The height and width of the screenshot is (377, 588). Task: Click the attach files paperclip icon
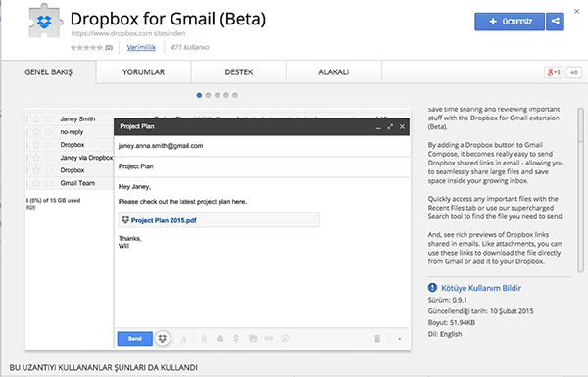click(204, 339)
